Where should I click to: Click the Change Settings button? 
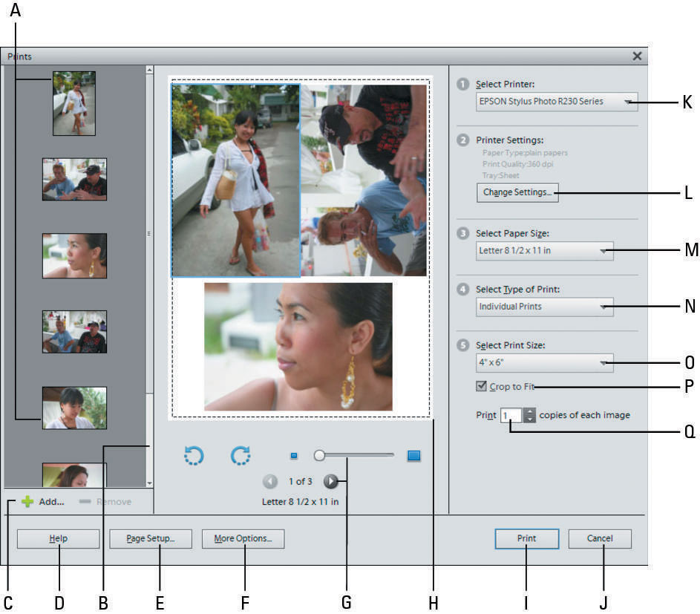tap(517, 193)
